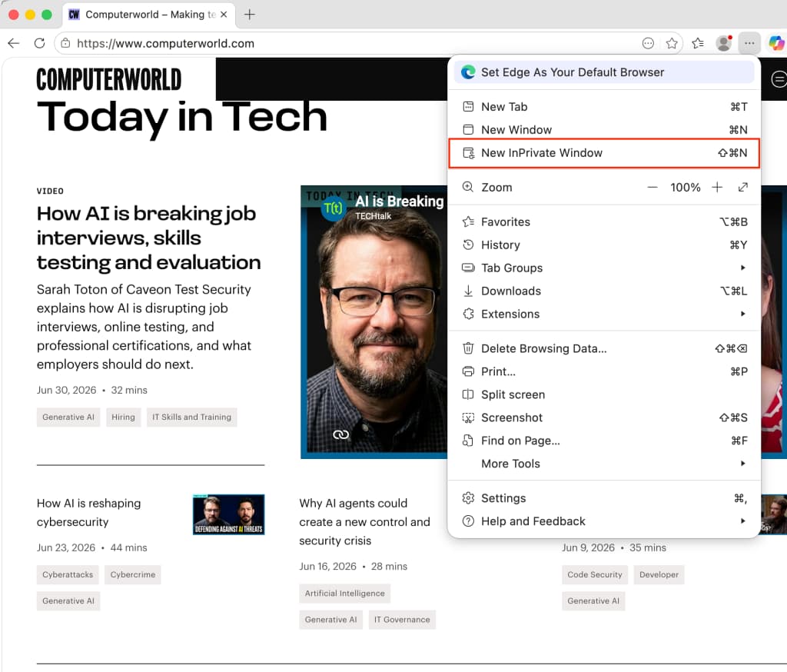The height and width of the screenshot is (672, 787).
Task: Click the Generative AI tag under Jun 9 article
Action: coord(593,600)
